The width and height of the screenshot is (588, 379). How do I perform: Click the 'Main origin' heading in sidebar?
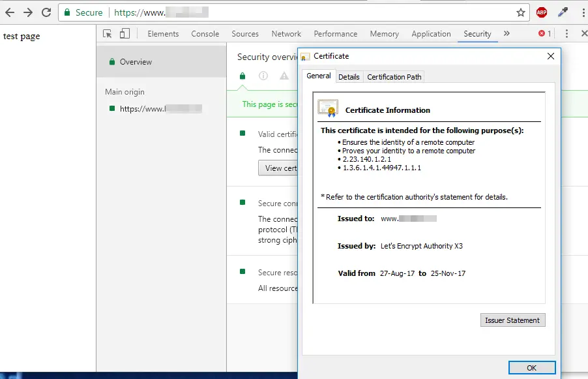pyautogui.click(x=125, y=92)
